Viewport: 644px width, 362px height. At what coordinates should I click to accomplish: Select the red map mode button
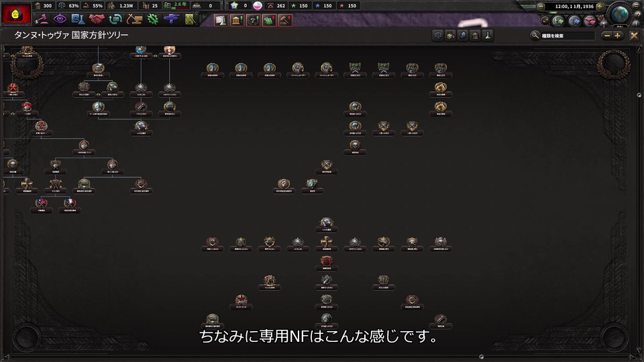tap(590, 21)
